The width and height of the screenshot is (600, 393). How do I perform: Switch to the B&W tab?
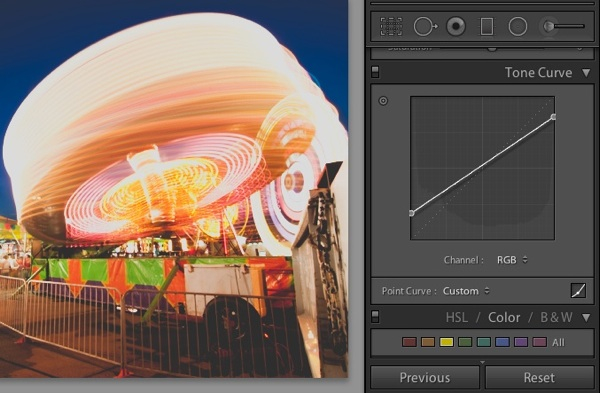click(556, 317)
